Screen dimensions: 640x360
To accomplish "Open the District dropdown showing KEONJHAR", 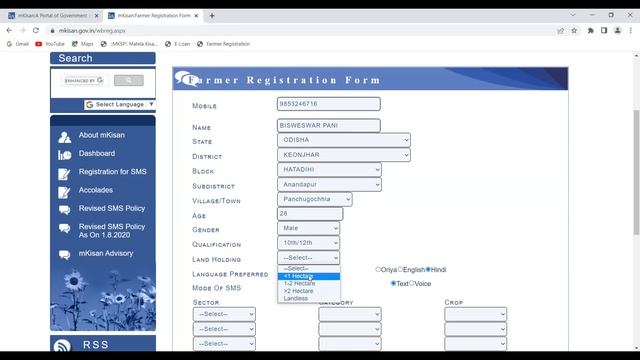I will [344, 155].
